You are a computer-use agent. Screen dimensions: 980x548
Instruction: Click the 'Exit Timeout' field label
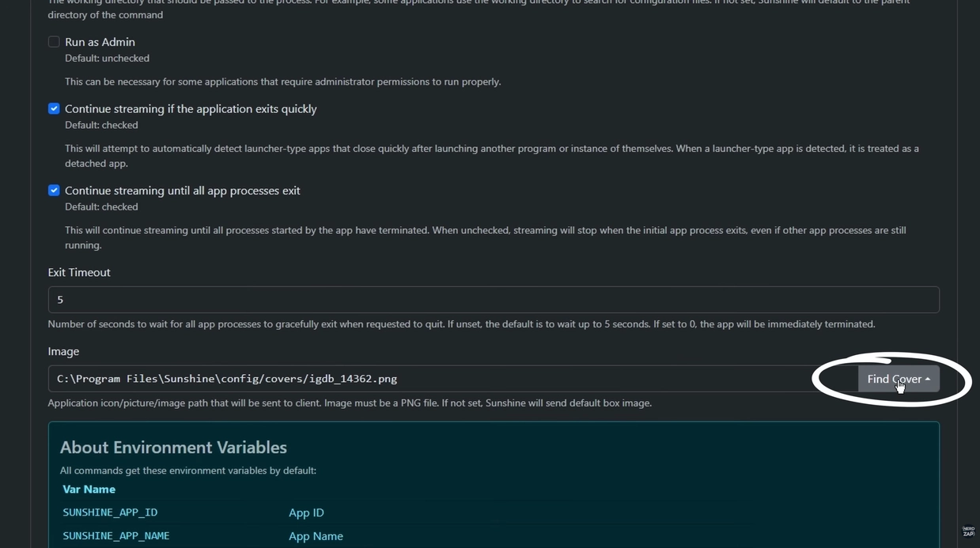(79, 272)
